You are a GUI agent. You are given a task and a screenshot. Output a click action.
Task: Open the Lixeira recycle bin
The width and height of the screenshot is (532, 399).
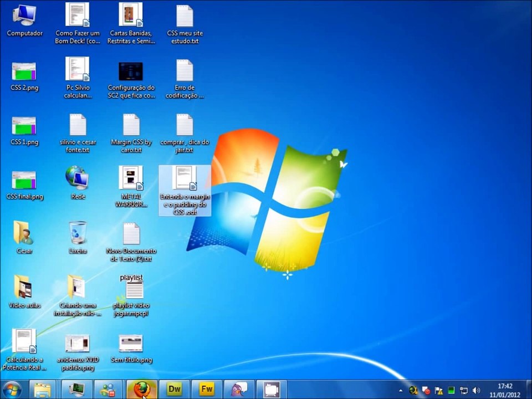pos(78,237)
